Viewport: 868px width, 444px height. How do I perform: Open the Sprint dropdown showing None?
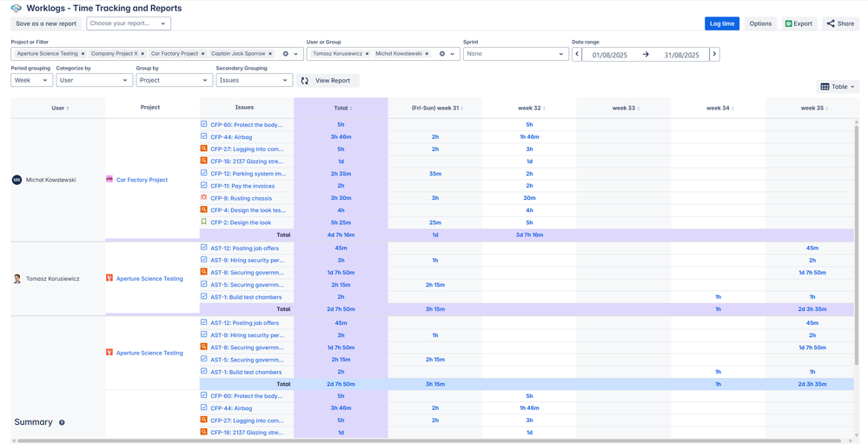515,54
